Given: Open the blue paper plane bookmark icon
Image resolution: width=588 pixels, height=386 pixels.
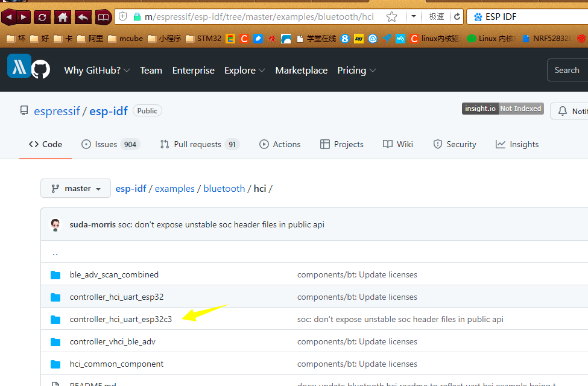Looking at the screenshot, I should coord(387,38).
